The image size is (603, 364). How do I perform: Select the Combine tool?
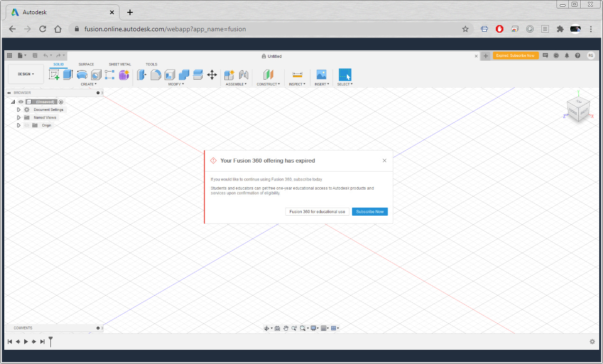(184, 75)
